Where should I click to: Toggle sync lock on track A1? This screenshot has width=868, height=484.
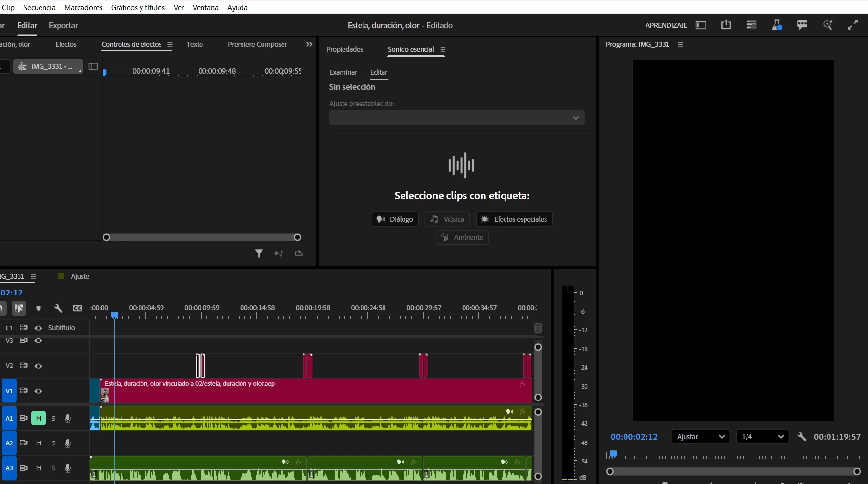point(23,418)
